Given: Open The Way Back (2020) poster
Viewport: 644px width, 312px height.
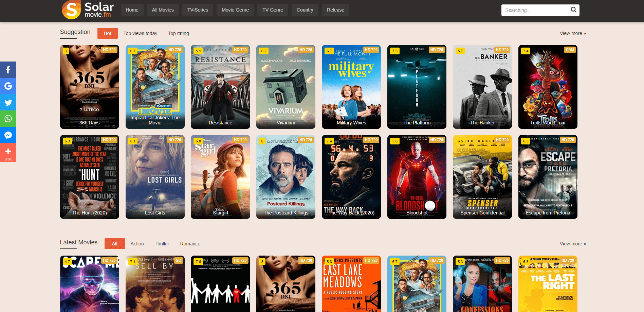Looking at the screenshot, I should pos(351,177).
